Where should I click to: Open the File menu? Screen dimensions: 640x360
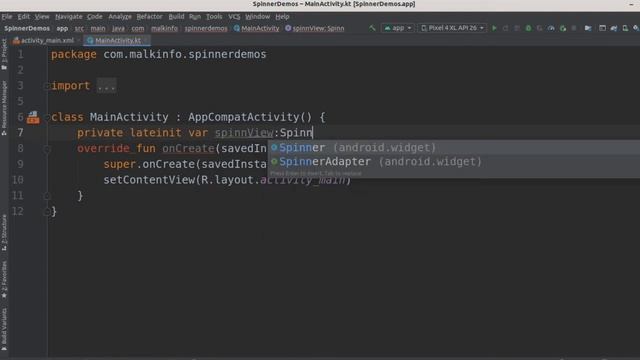pos(7,17)
